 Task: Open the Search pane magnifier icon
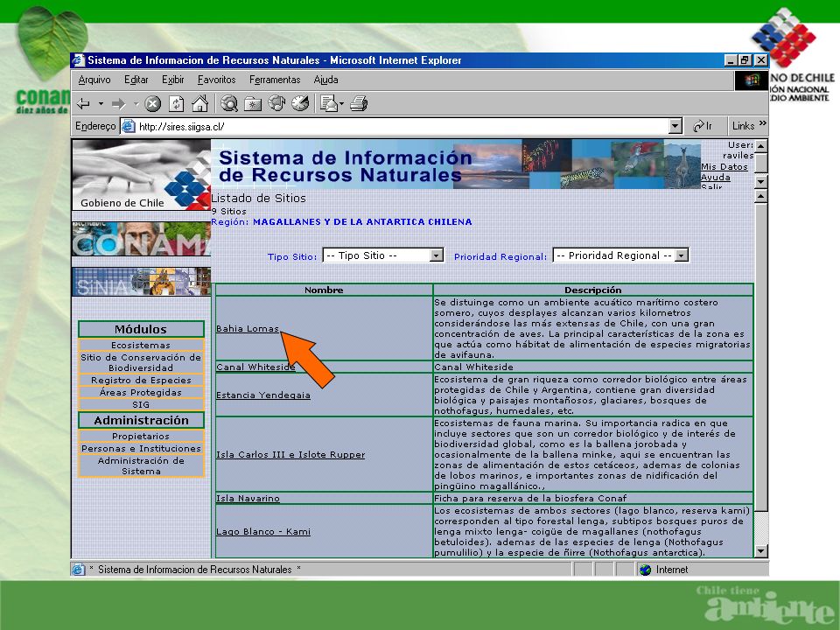click(229, 103)
